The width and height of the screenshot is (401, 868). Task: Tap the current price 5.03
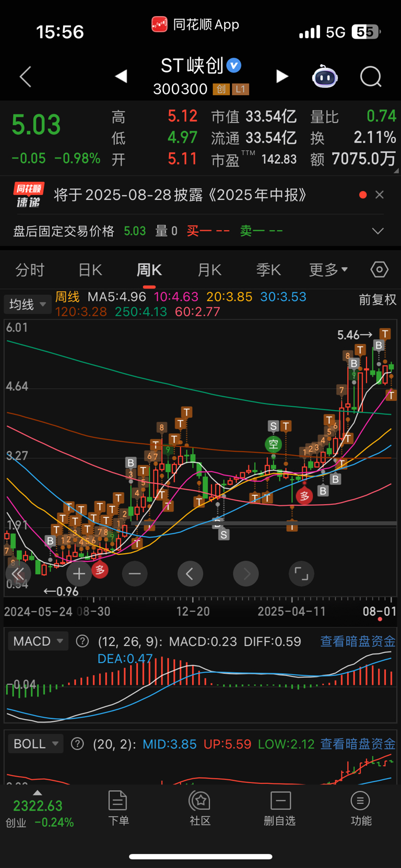tap(36, 125)
